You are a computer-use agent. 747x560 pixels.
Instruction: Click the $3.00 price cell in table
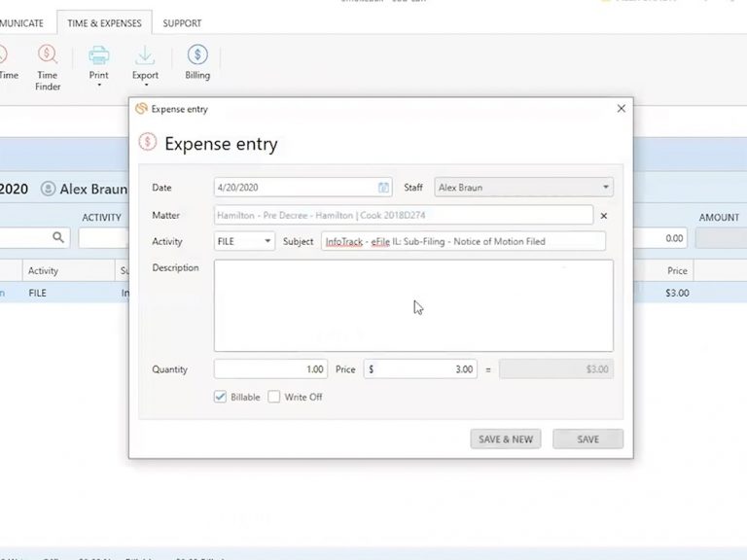[x=677, y=293]
